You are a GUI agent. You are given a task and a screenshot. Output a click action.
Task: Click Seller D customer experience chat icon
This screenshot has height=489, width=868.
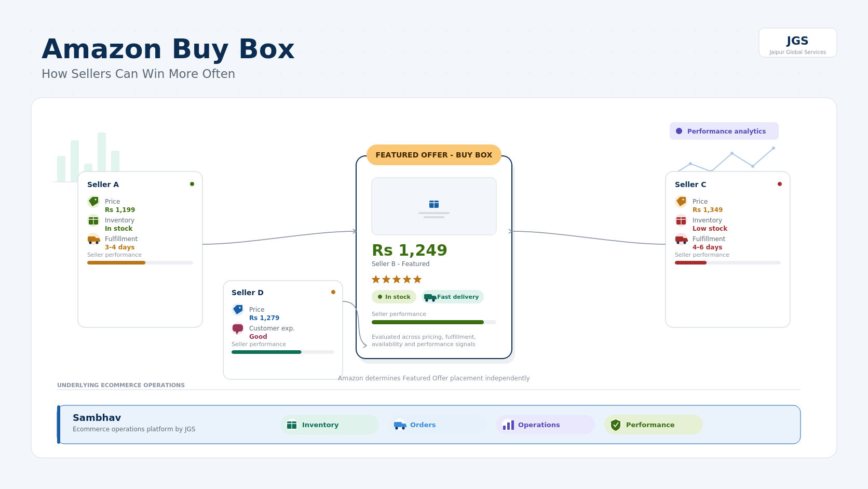(238, 328)
